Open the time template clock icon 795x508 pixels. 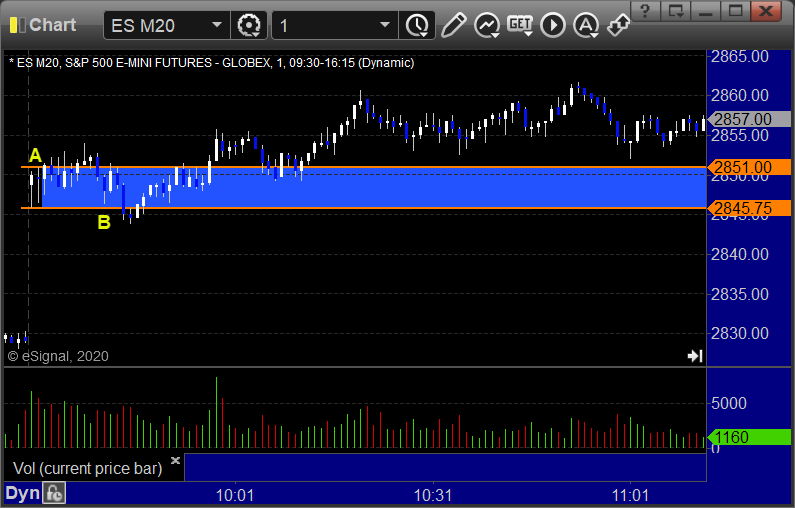pyautogui.click(x=417, y=25)
